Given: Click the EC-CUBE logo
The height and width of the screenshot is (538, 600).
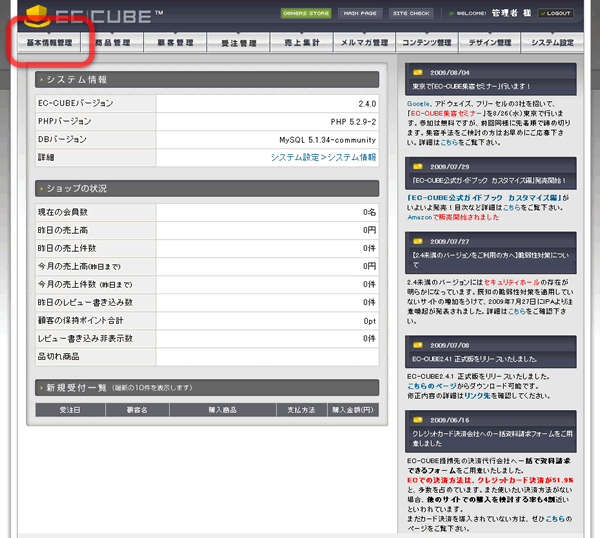Looking at the screenshot, I should [x=94, y=16].
